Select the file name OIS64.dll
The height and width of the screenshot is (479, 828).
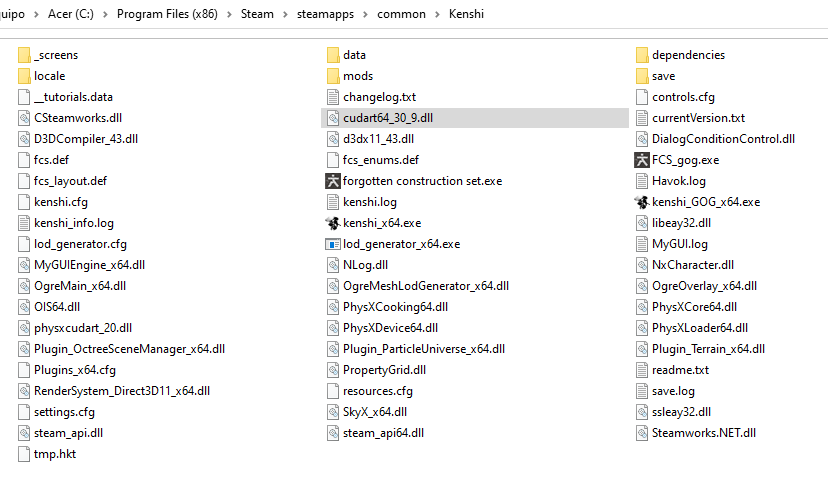coord(57,307)
